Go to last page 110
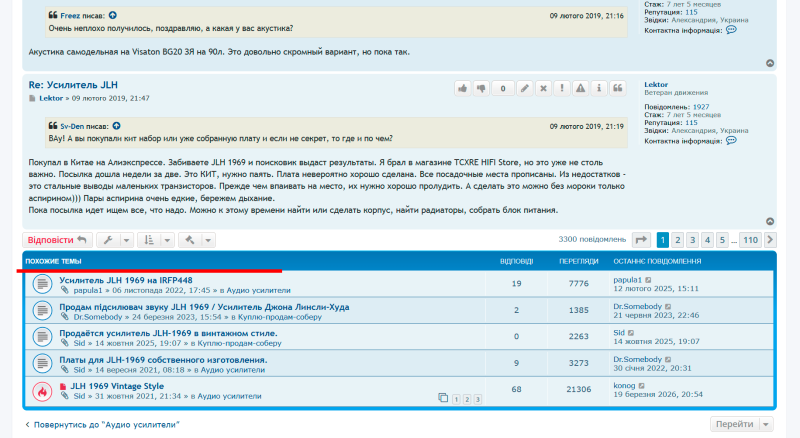 [751, 240]
